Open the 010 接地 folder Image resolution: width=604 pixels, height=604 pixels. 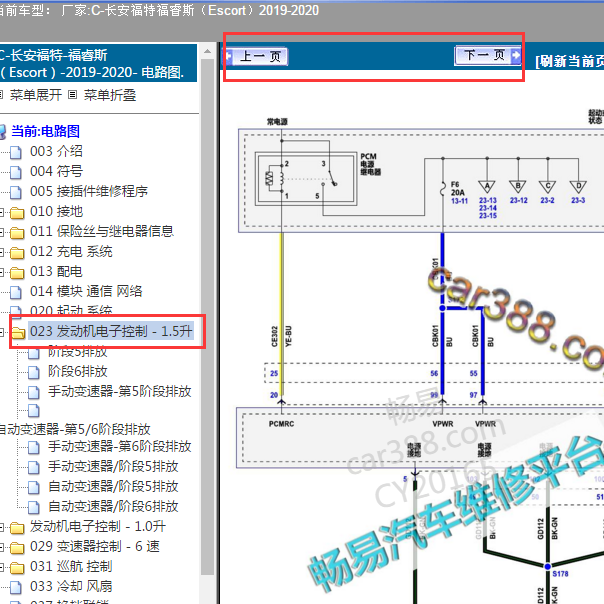pyautogui.click(x=56, y=211)
